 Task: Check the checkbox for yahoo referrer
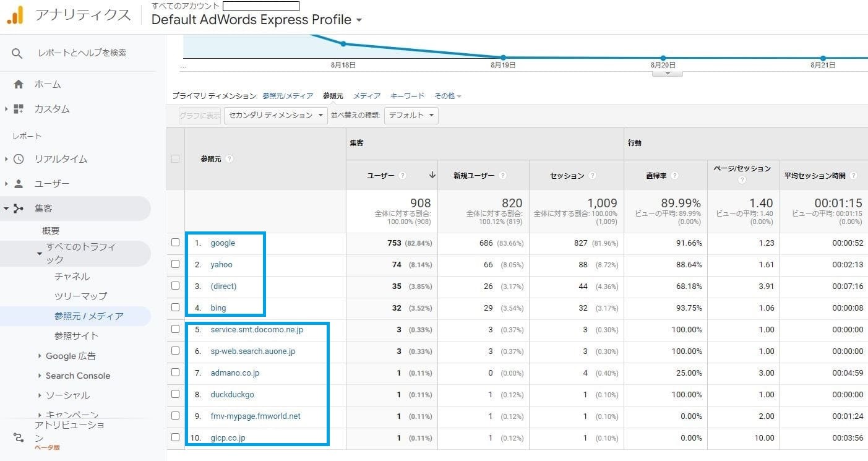[175, 264]
